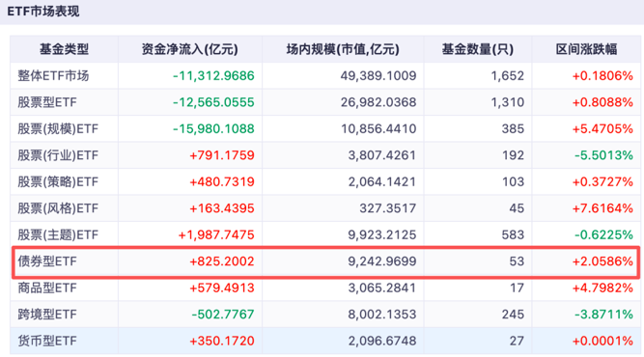Select the 49,389.1009 market size cell
This screenshot has height=357, width=644.
click(x=378, y=76)
